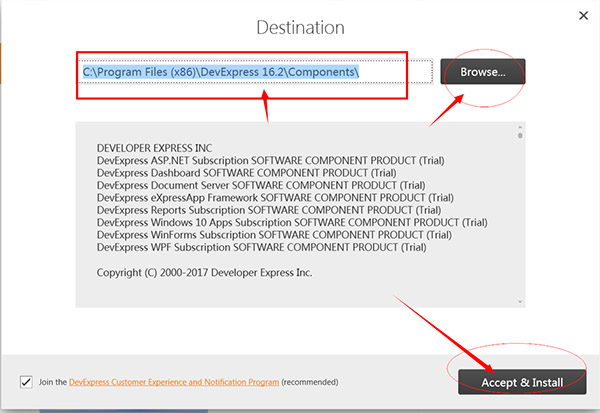The image size is (600, 413).
Task: Click the DevExpress ASP.NET Subscription line
Action: pyautogui.click(x=271, y=160)
